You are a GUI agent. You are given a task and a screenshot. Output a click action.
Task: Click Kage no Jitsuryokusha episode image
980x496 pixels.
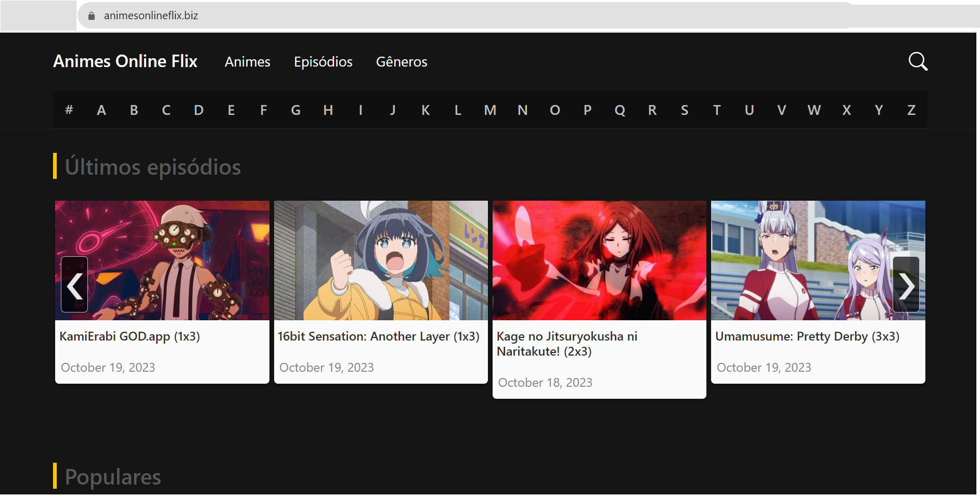pyautogui.click(x=599, y=260)
